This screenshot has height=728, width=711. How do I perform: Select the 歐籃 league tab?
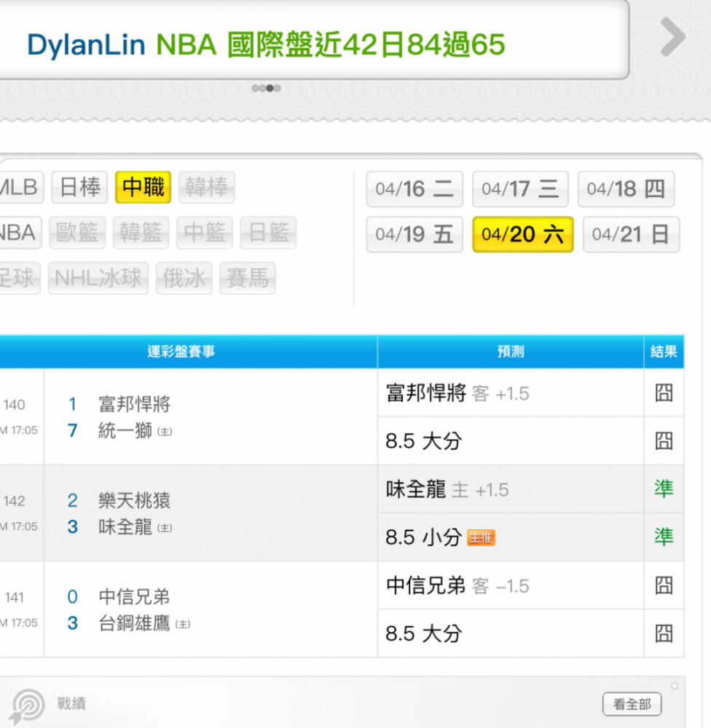point(77,233)
